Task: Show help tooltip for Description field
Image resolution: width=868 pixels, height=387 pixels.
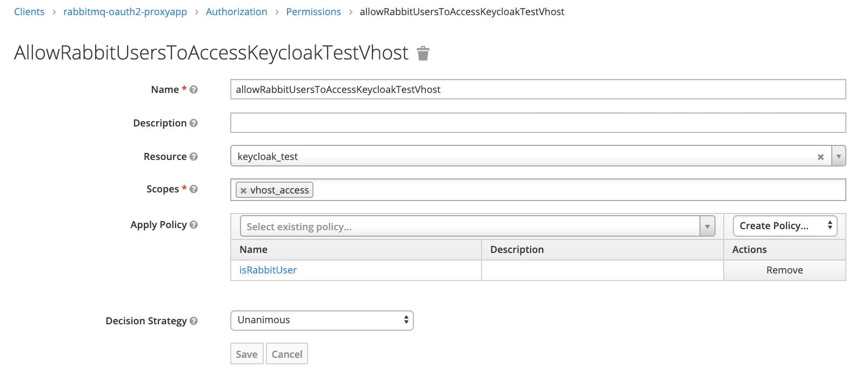Action: (x=193, y=123)
